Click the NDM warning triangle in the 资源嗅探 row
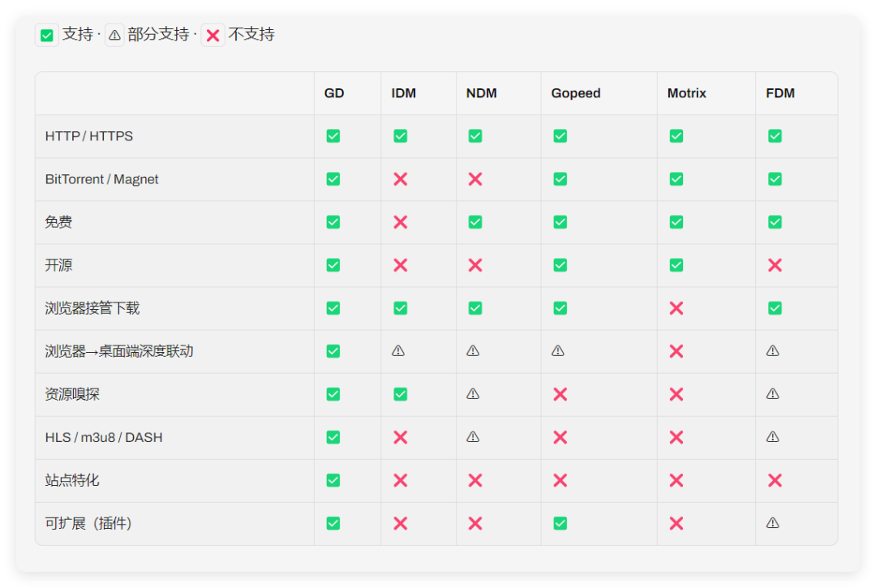This screenshot has width=876, height=588. [473, 393]
